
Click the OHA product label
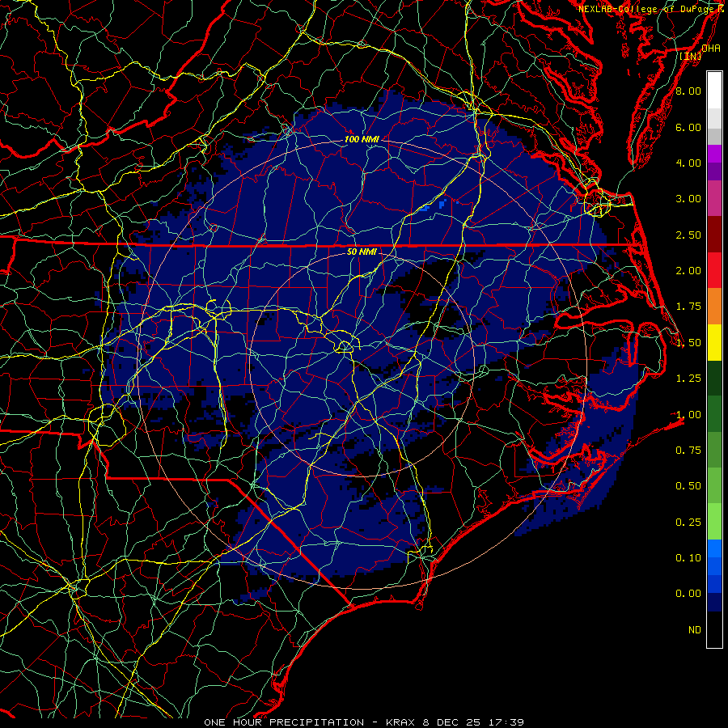pyautogui.click(x=711, y=48)
